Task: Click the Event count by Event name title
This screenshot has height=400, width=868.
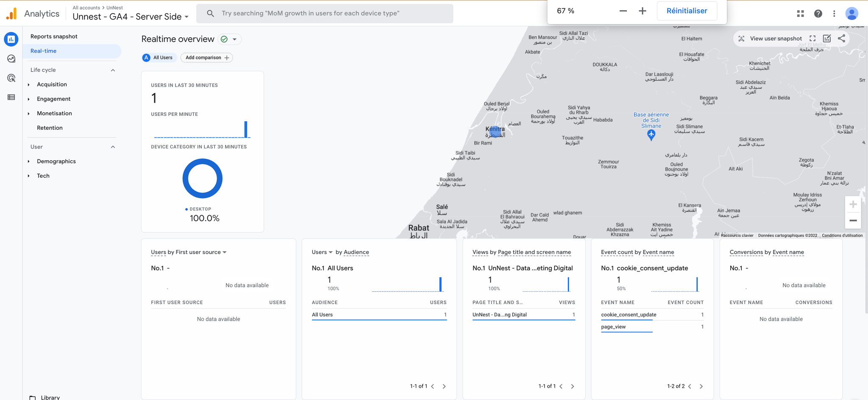Action: click(x=637, y=252)
